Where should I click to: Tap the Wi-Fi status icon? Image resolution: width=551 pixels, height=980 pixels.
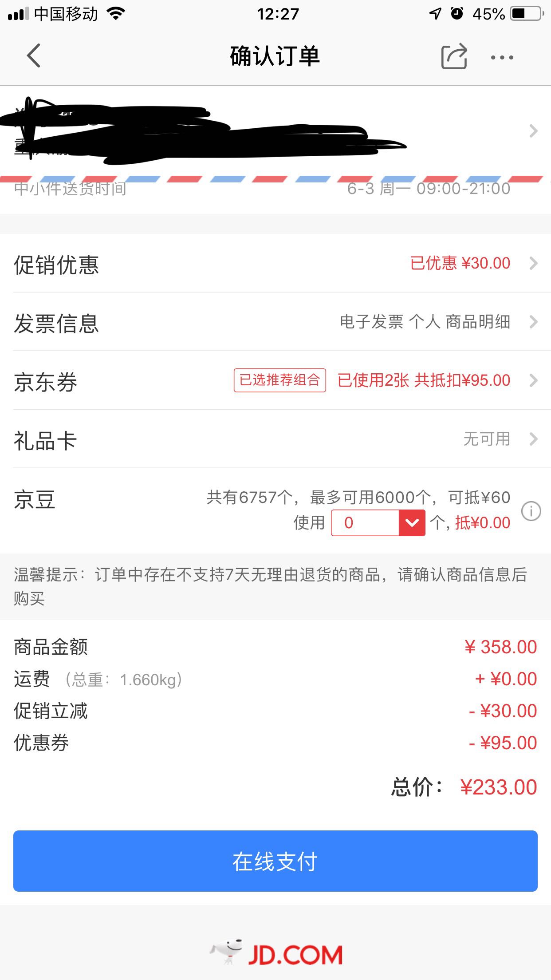click(x=116, y=14)
